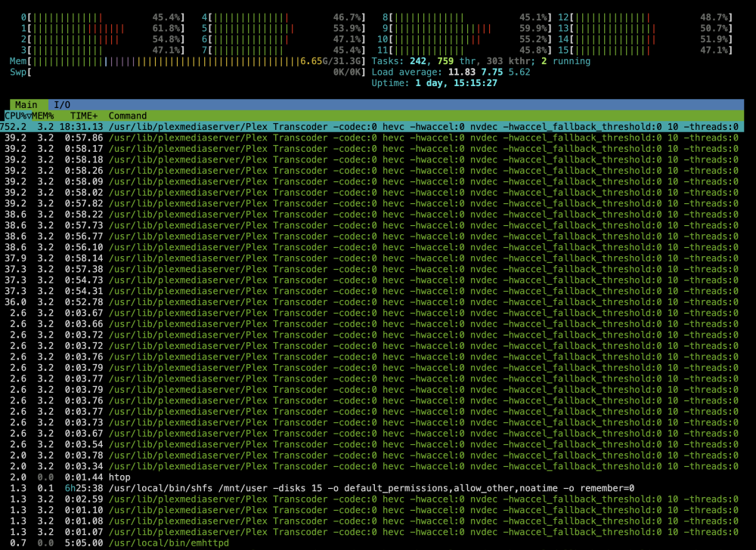Select the process row with time 0:58.22

point(372,215)
